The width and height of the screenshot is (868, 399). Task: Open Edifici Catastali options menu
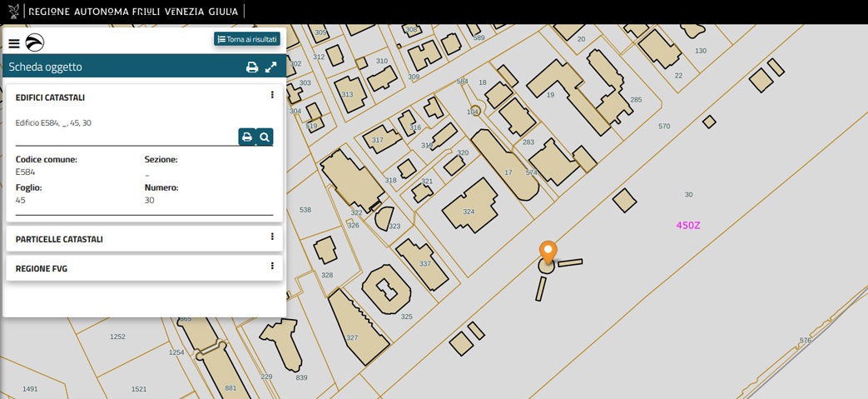click(272, 96)
